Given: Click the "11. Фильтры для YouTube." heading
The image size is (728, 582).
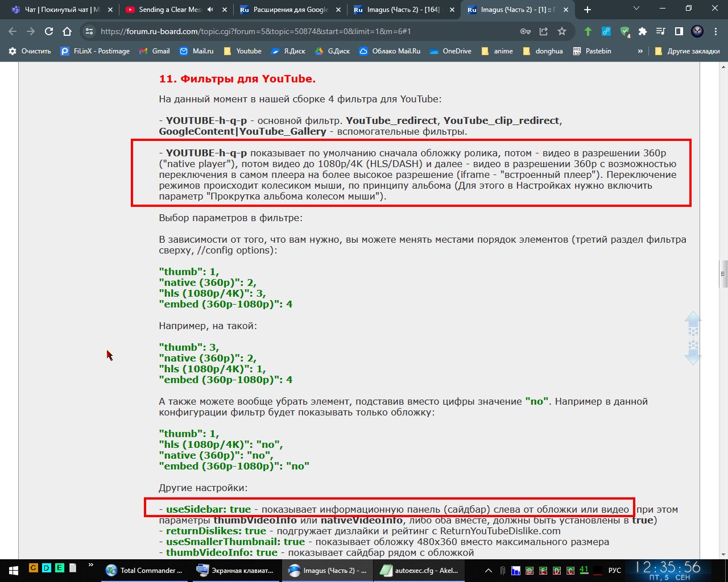Looking at the screenshot, I should 237,78.
